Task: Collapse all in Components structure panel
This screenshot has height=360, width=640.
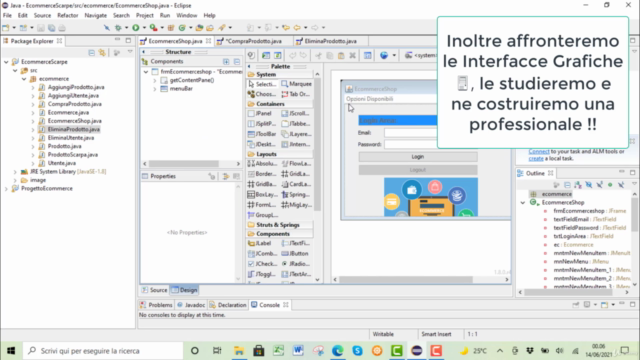Action: [237, 62]
